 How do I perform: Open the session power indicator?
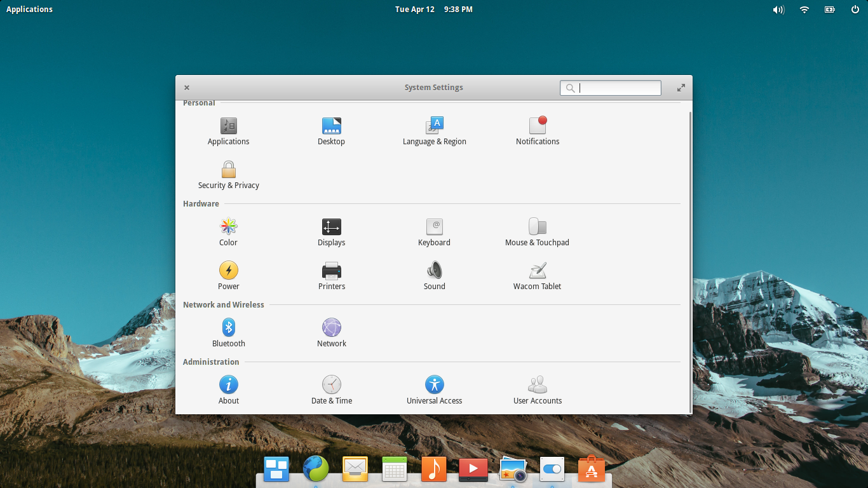pos(855,10)
